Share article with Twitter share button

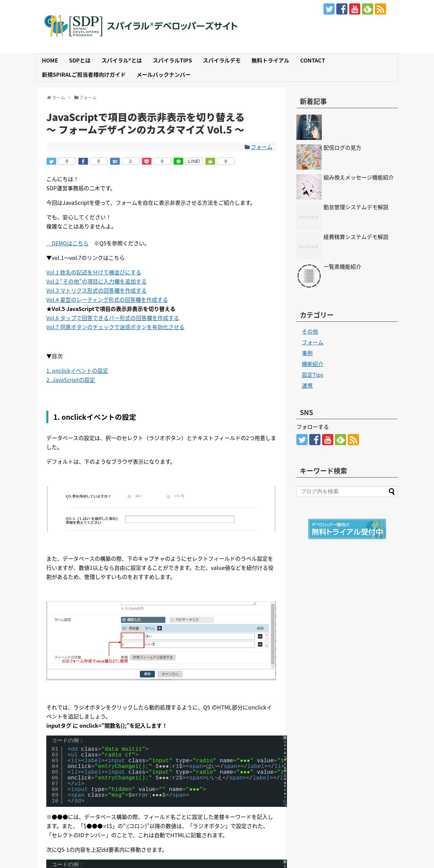tap(51, 161)
